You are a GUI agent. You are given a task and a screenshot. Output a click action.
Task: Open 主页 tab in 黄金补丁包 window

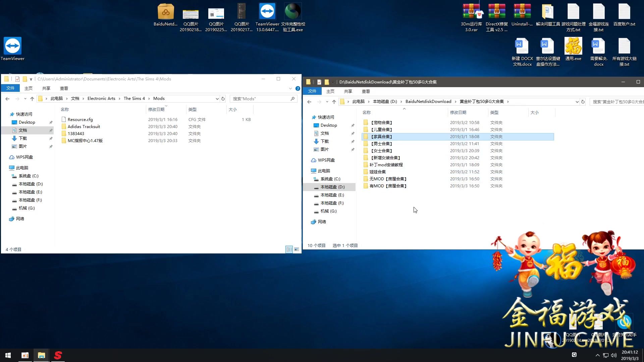coord(330,91)
